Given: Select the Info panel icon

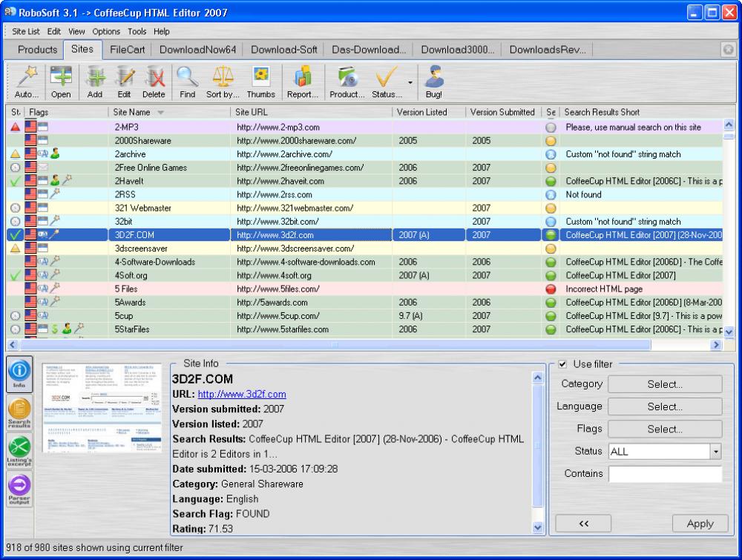Looking at the screenshot, I should (x=19, y=374).
